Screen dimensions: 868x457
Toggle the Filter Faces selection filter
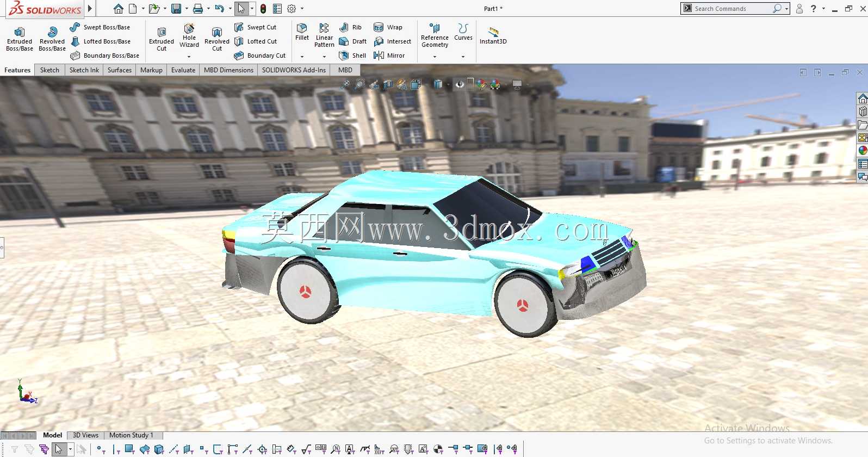129,449
